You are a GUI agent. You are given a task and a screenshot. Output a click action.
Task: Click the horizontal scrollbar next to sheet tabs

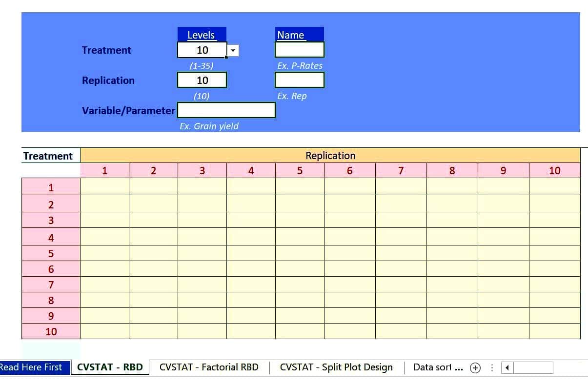pos(532,367)
